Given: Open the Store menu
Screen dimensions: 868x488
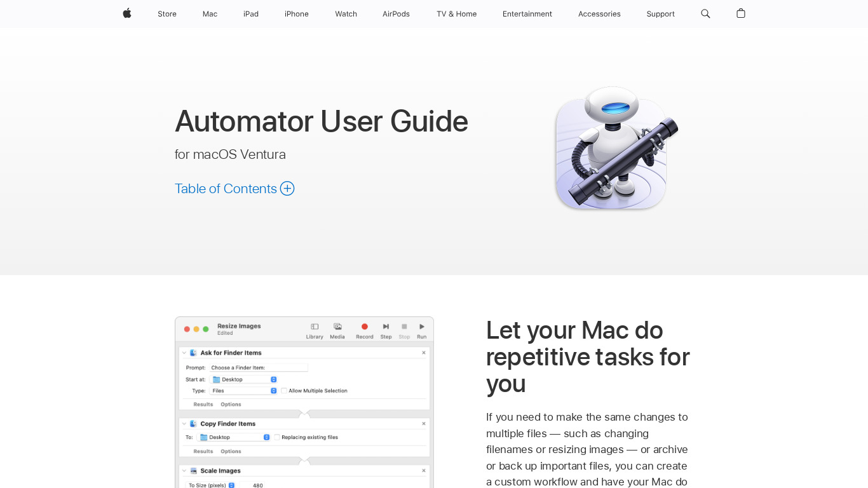Looking at the screenshot, I should click(167, 14).
